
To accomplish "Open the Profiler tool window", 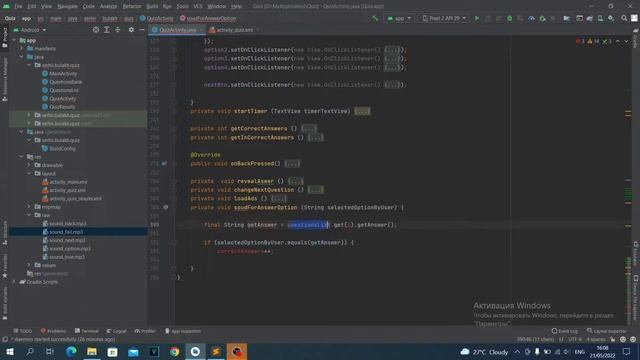I will (145, 331).
